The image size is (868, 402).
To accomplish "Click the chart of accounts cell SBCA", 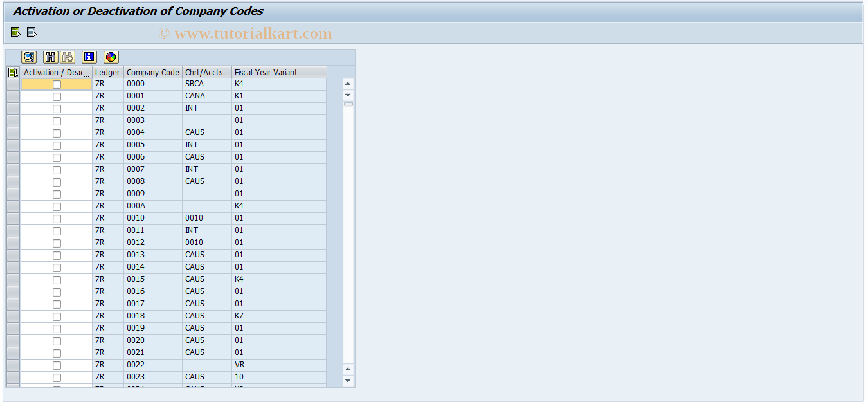I will coord(207,84).
